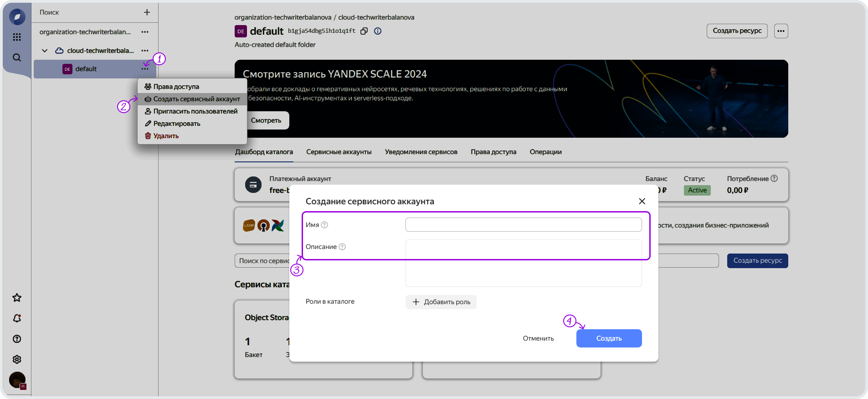The width and height of the screenshot is (868, 399).
Task: Open the all services grid icon
Action: 17,37
